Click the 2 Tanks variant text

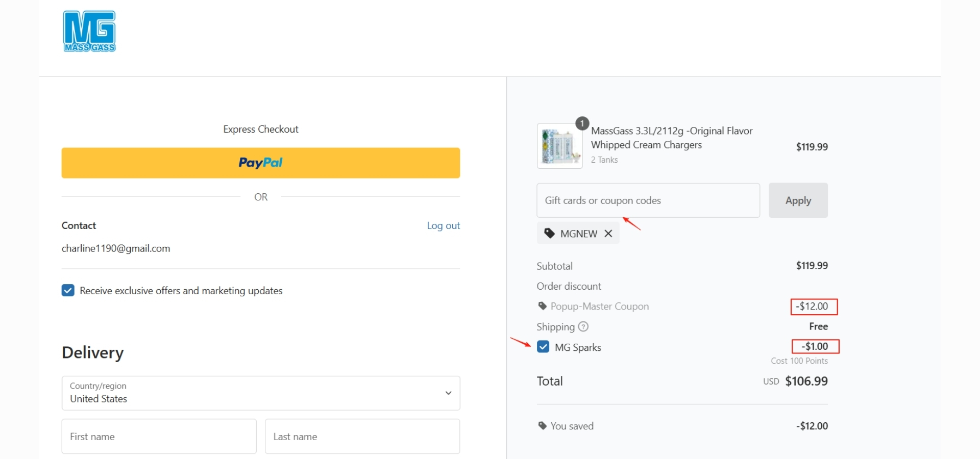(x=604, y=160)
